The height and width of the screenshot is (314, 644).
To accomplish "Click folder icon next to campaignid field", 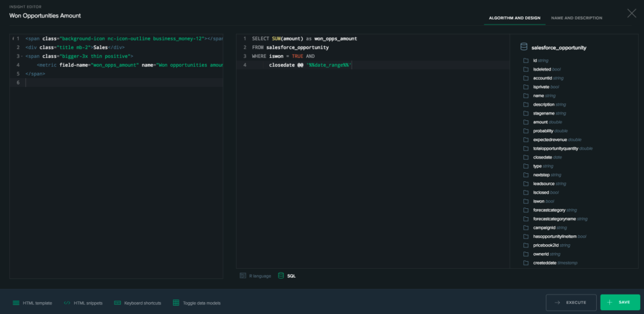I will (x=526, y=228).
